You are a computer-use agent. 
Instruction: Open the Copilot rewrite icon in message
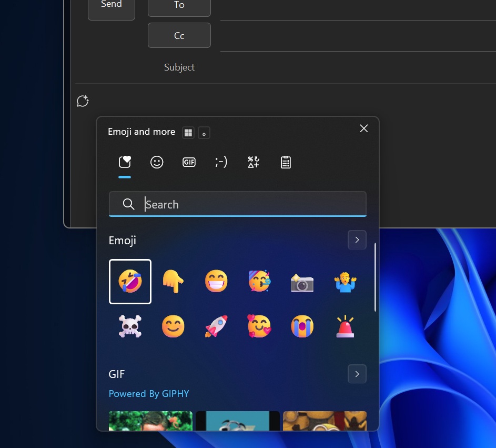[83, 101]
